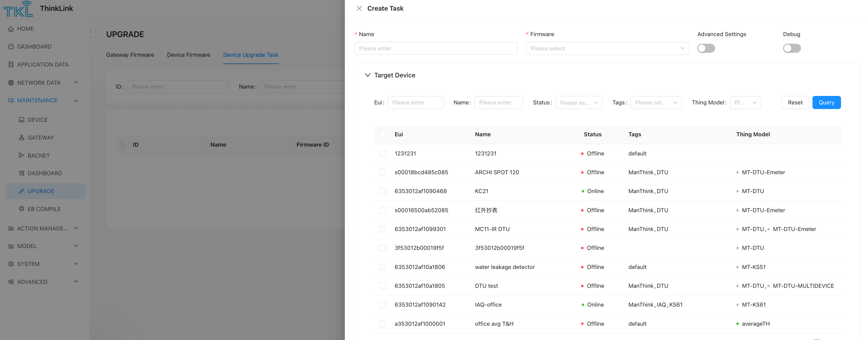
Task: Turn on the Debug toggle
Action: coord(792,49)
